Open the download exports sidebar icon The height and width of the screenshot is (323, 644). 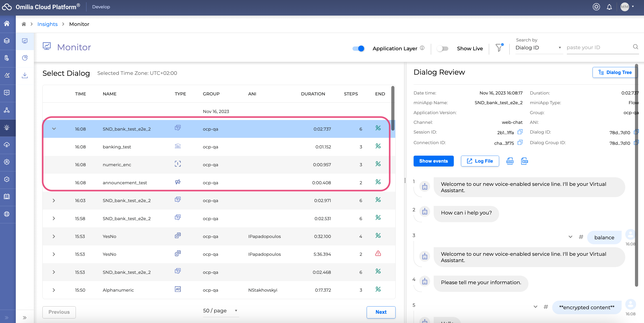(25, 75)
